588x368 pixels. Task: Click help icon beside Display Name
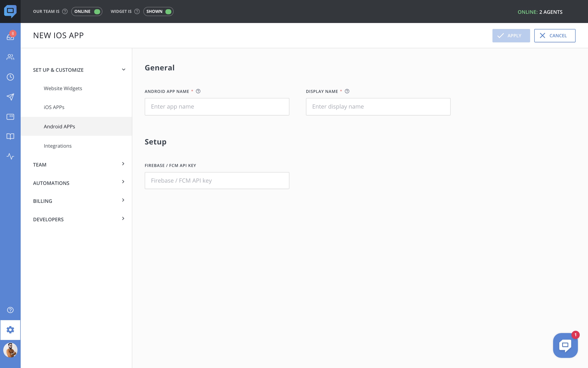click(347, 91)
